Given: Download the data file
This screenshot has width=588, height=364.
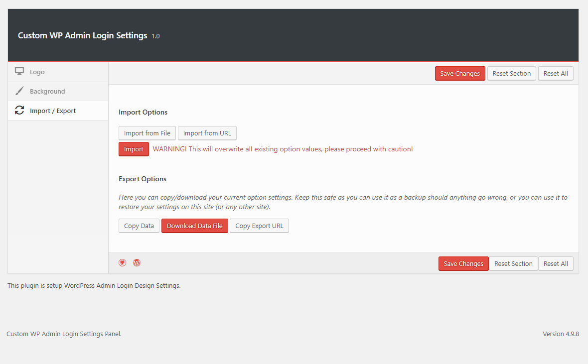Looking at the screenshot, I should [195, 226].
